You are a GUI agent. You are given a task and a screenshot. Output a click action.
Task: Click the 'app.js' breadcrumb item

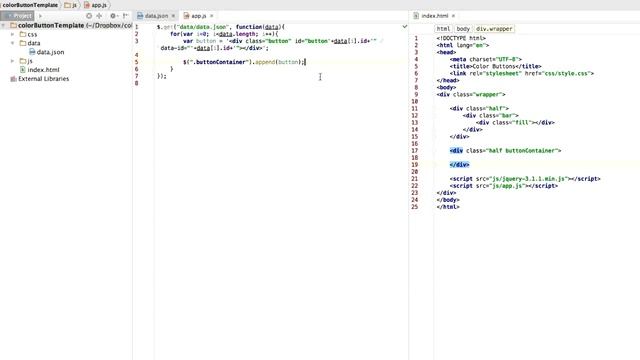tap(96, 5)
